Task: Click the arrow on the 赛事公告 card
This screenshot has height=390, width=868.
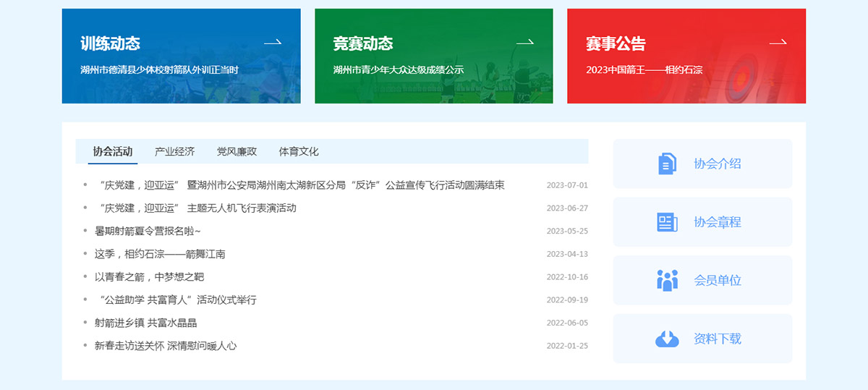Action: (x=778, y=43)
